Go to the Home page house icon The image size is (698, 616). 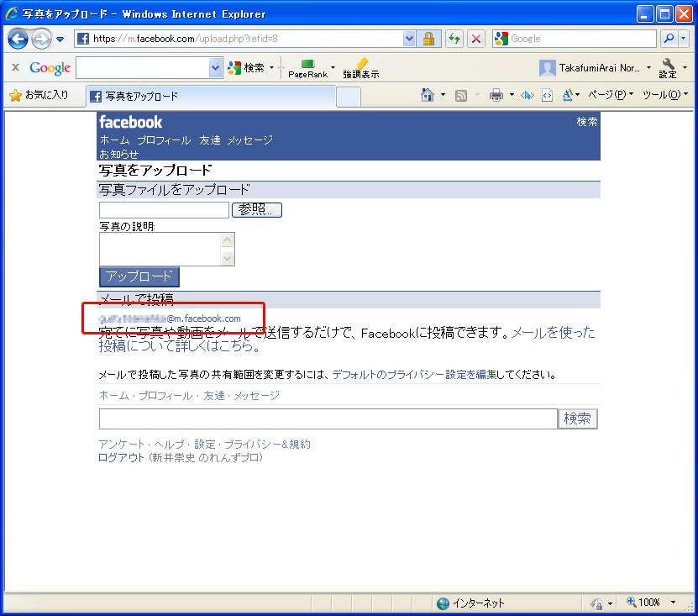(428, 95)
